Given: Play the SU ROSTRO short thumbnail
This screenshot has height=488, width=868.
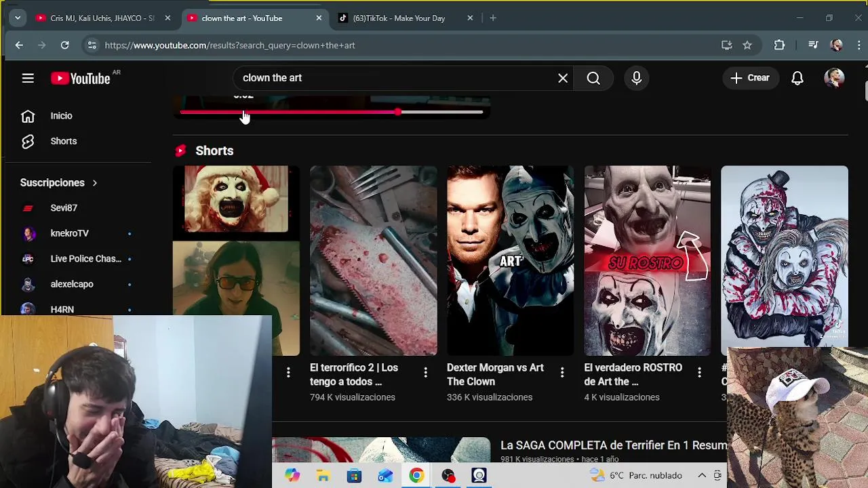Looking at the screenshot, I should coord(648,261).
